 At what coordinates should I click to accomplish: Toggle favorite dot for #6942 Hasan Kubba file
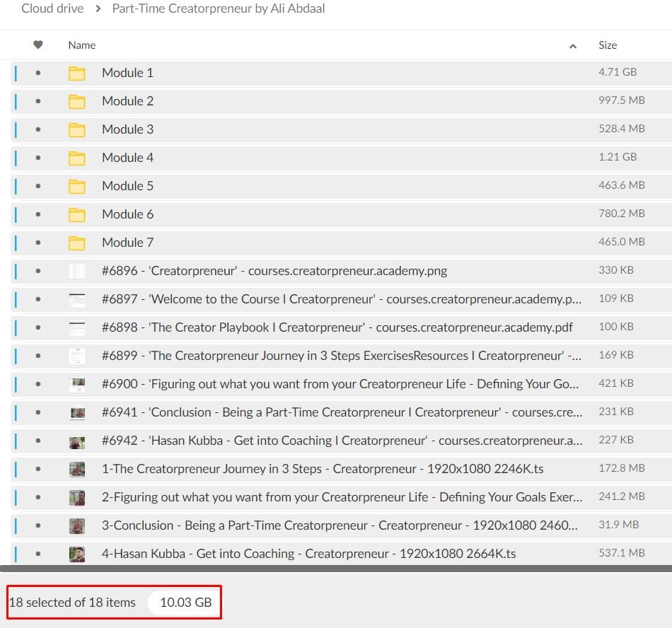click(38, 441)
